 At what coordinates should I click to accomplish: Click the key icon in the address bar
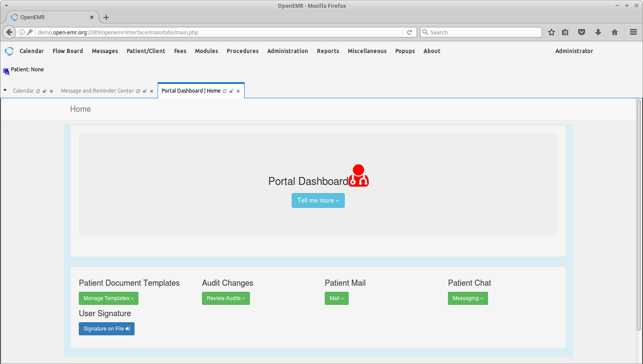tap(30, 32)
